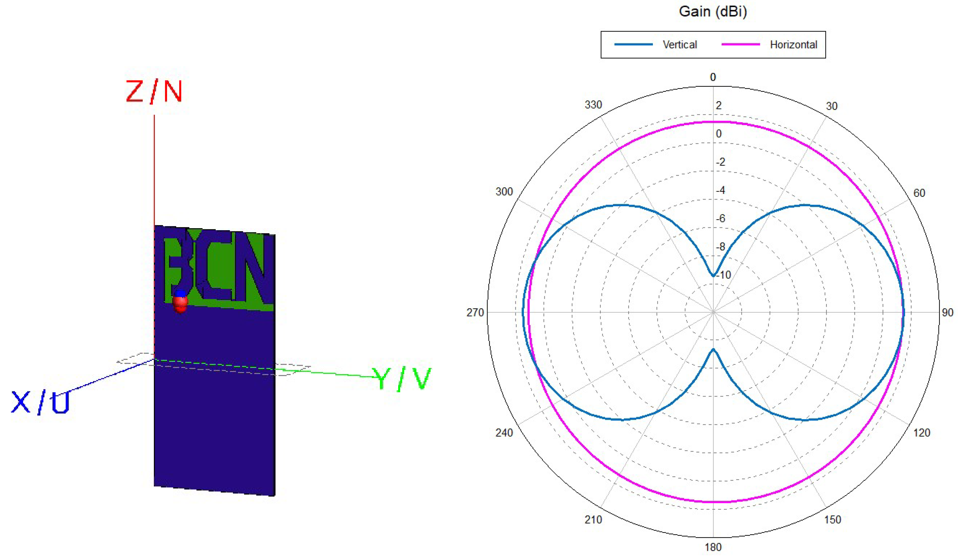Viewport: 958px width, 560px height.
Task: Click the 180 degree angle label
Action: [x=713, y=547]
